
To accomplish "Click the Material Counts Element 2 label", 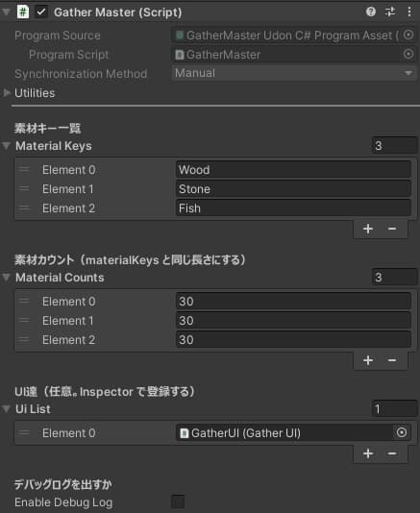I will coord(69,340).
